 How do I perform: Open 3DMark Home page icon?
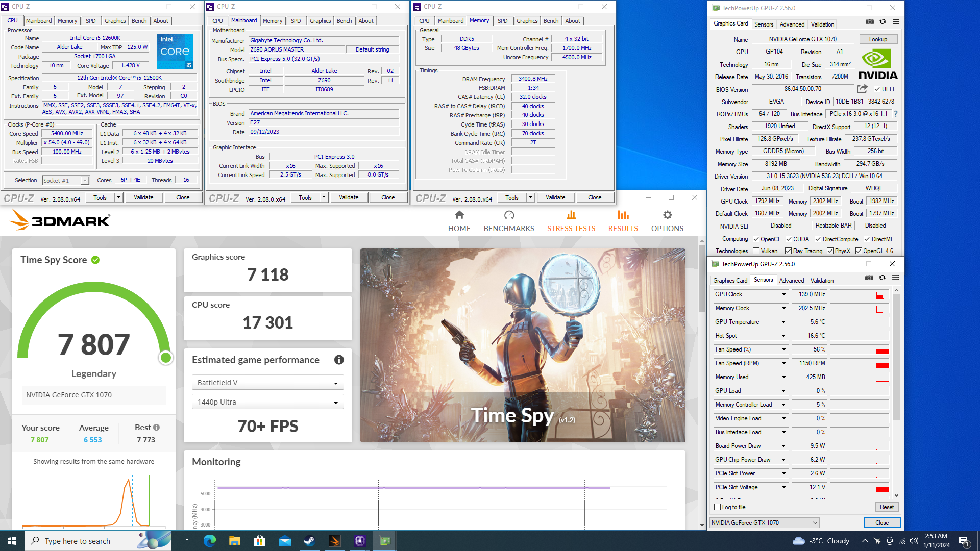459,215
